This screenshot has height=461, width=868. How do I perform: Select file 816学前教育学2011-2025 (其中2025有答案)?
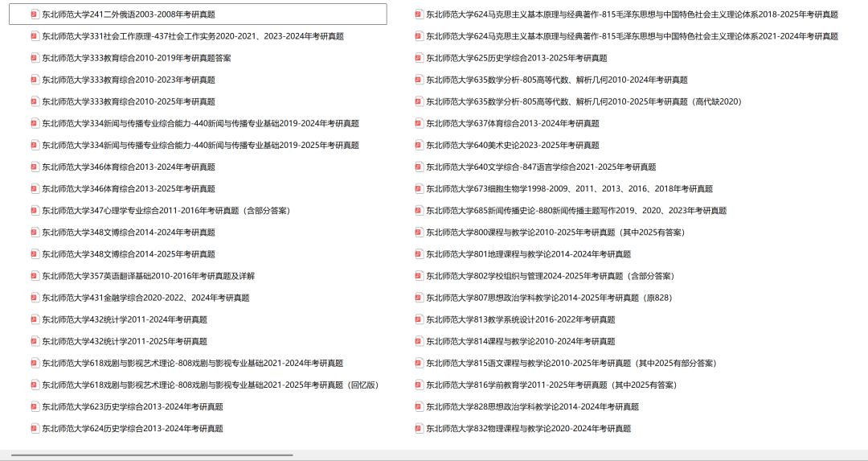[552, 385]
